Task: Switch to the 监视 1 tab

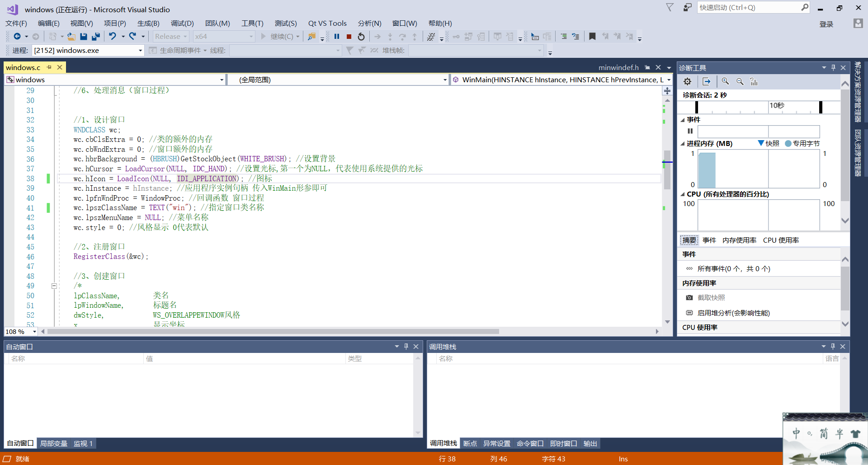Action: tap(83, 444)
